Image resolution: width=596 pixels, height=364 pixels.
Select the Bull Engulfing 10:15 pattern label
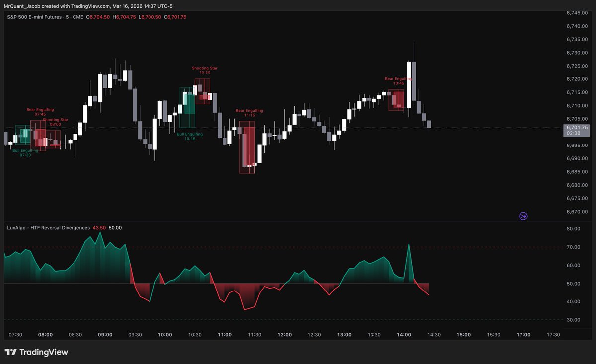click(190, 136)
